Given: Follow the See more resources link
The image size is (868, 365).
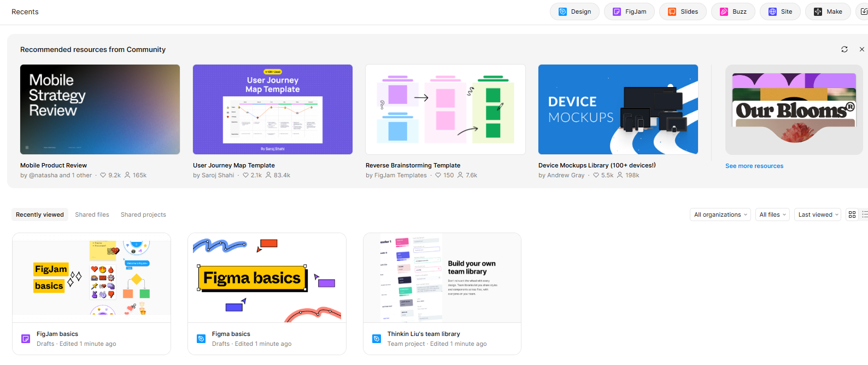Looking at the screenshot, I should [754, 166].
